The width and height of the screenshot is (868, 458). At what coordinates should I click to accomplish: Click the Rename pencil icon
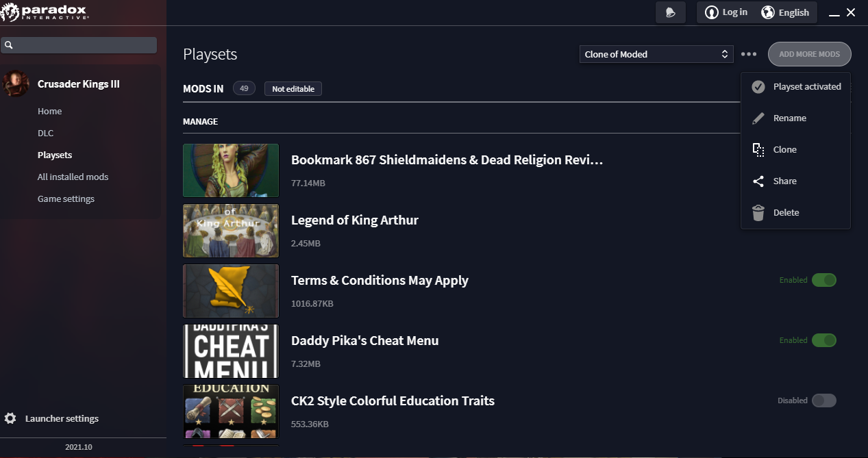pyautogui.click(x=758, y=118)
